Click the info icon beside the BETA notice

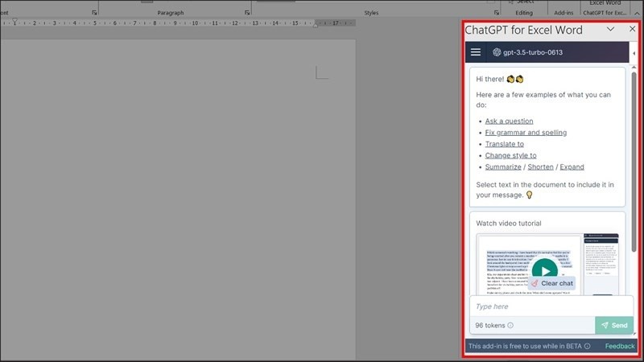pyautogui.click(x=588, y=347)
